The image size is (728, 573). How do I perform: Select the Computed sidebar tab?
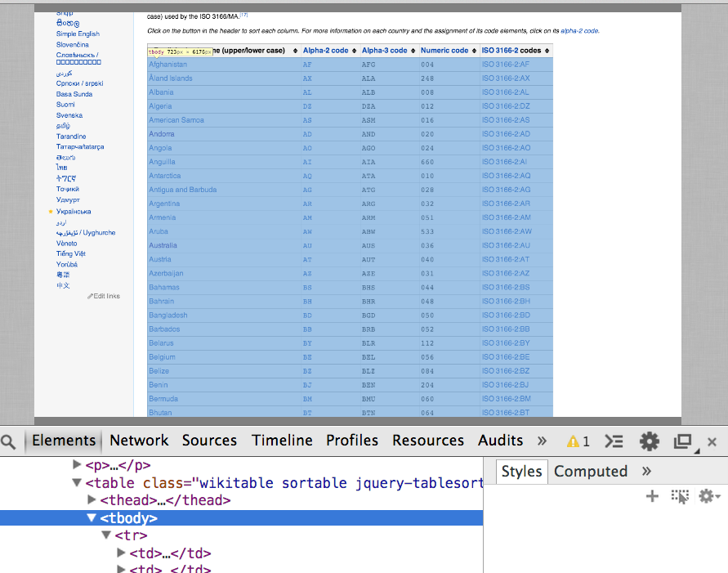(x=591, y=472)
